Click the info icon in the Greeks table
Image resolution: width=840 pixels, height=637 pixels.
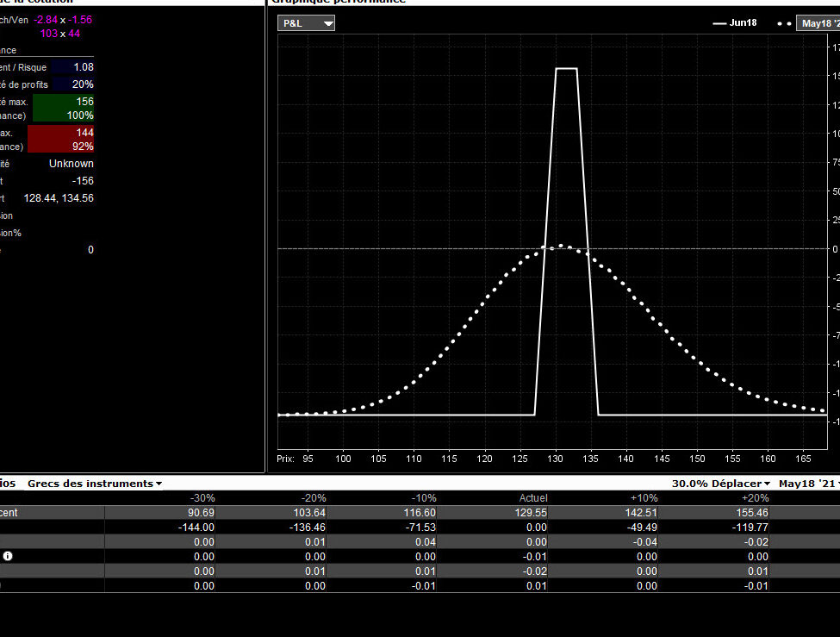pyautogui.click(x=8, y=556)
